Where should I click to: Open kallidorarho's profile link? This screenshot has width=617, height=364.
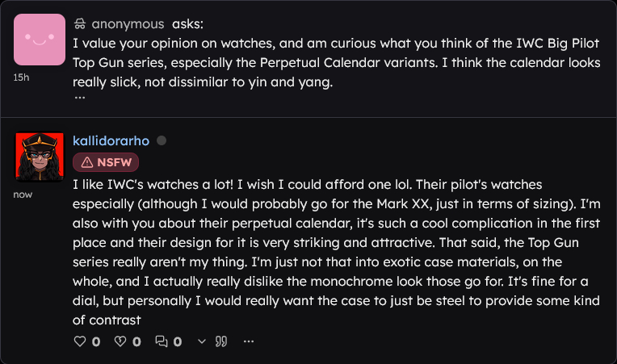[x=111, y=140]
